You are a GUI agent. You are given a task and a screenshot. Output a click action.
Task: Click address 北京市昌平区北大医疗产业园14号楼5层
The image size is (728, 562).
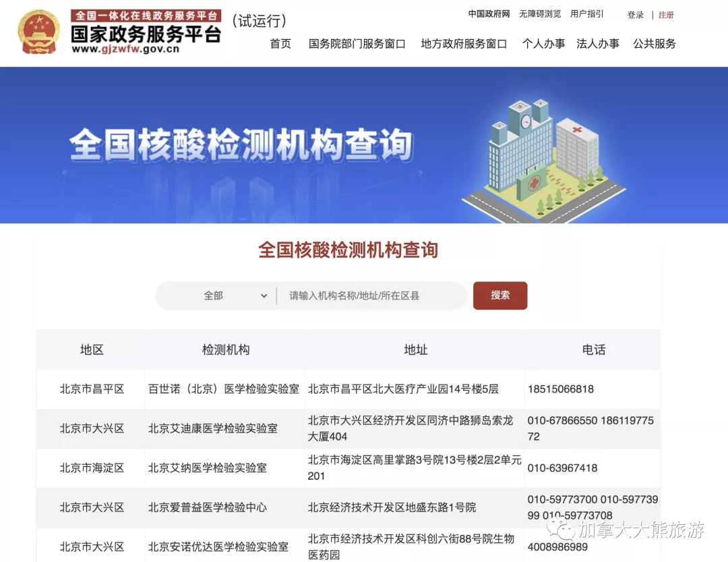tap(403, 389)
